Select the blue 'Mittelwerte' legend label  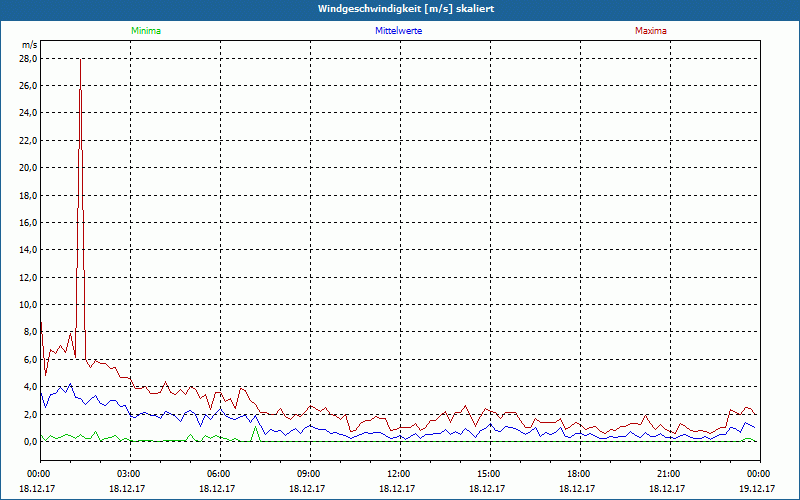point(398,31)
